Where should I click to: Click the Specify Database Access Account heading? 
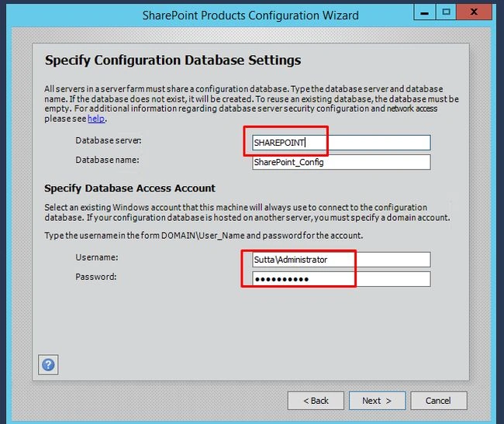(x=129, y=188)
